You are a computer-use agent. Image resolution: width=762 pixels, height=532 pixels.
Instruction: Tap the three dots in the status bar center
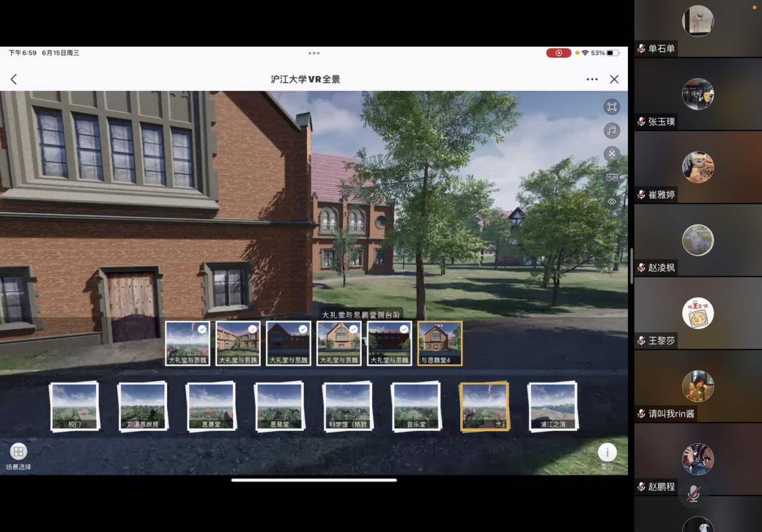point(314,53)
